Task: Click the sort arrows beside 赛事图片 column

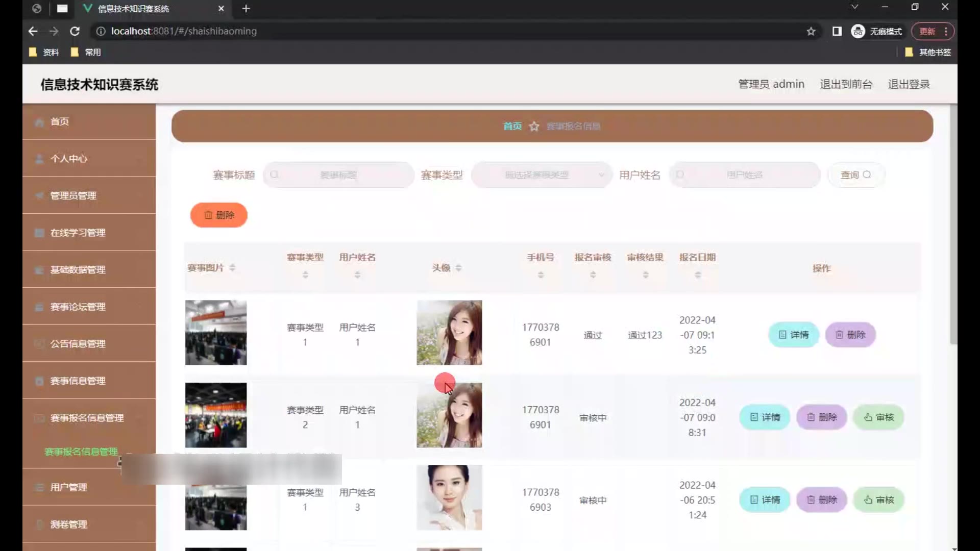Action: [x=232, y=268]
